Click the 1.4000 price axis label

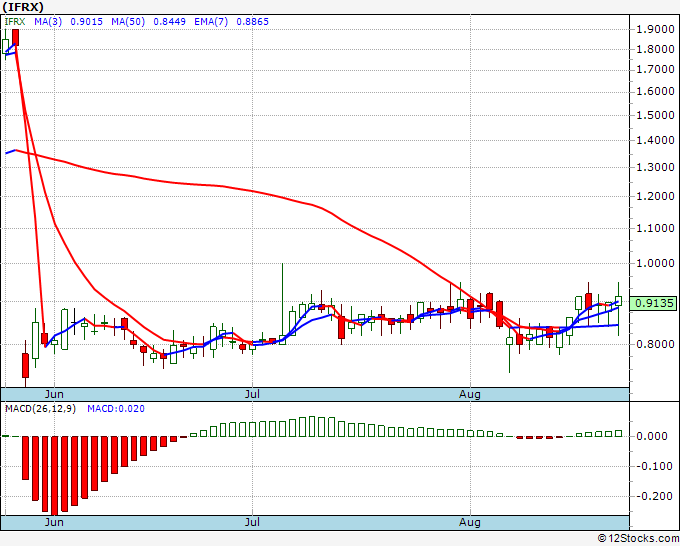click(655, 141)
